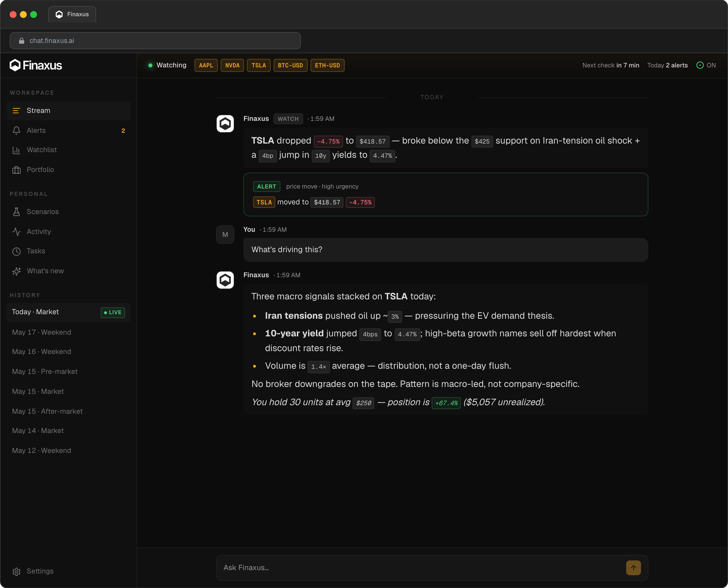Open What's new
The image size is (728, 588).
(69, 271)
